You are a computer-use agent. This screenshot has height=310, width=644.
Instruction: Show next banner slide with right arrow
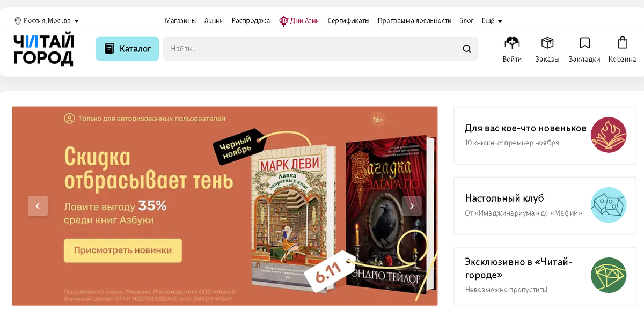pos(412,206)
